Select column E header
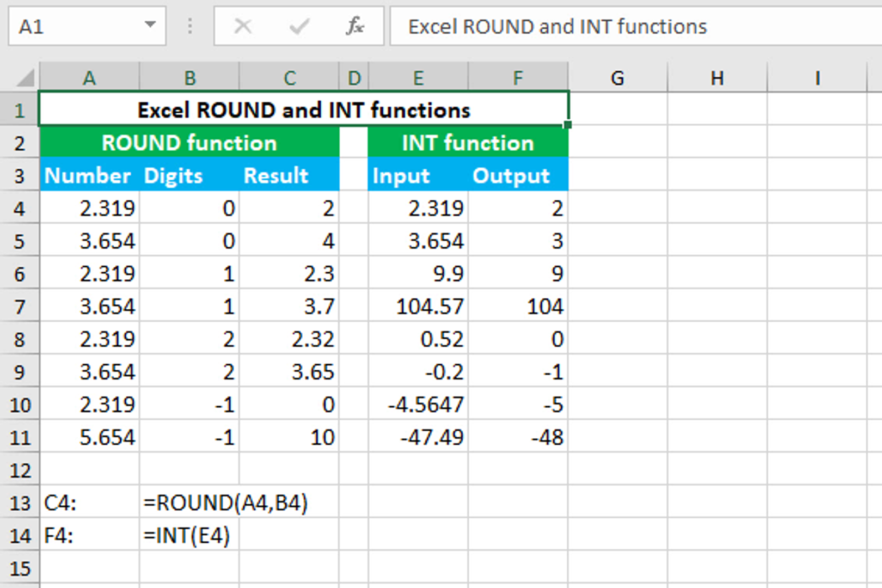This screenshot has height=588, width=882. tap(418, 78)
